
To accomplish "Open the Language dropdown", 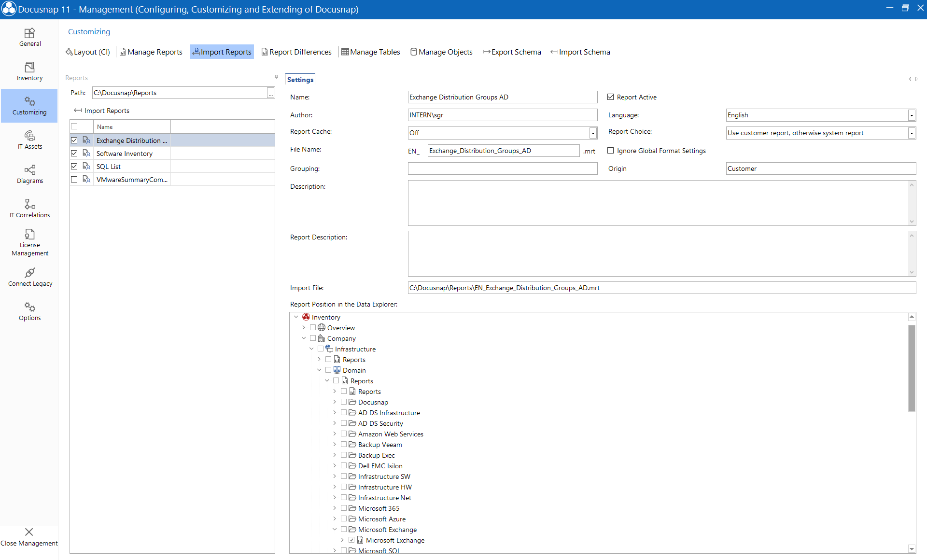I will coord(912,115).
